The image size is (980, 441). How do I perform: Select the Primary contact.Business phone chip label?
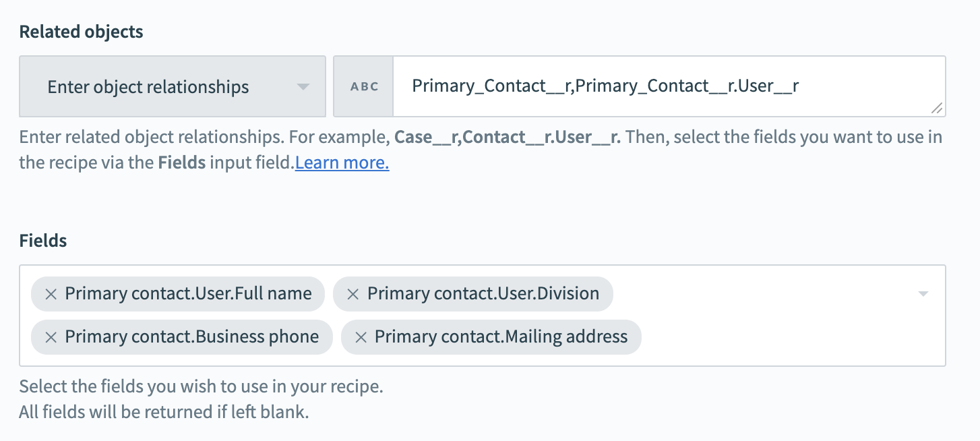pos(191,337)
